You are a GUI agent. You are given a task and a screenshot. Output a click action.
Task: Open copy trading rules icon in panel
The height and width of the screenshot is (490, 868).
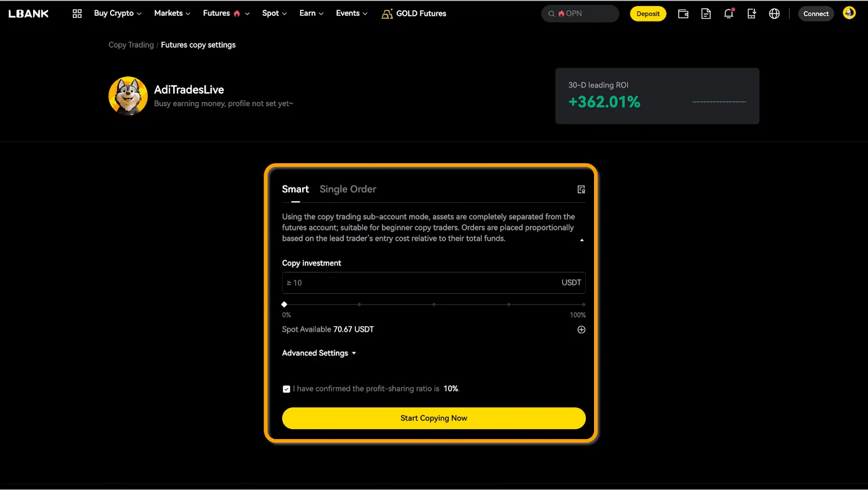[581, 189]
